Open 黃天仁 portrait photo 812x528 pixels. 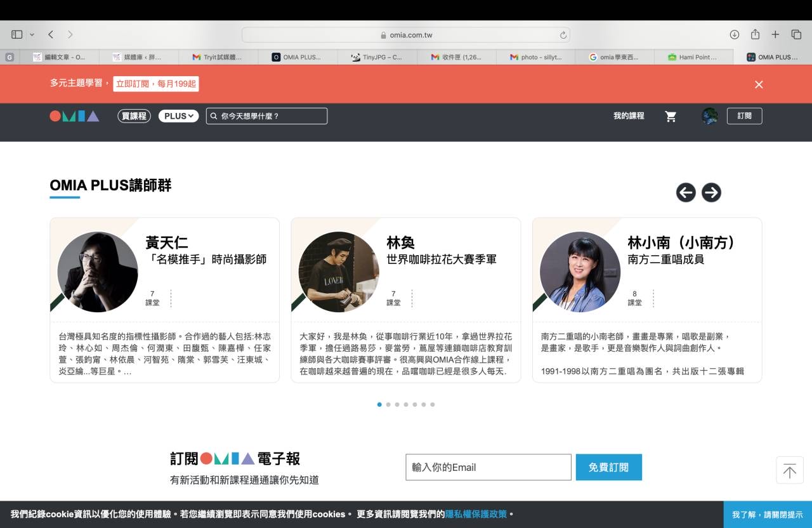tap(98, 272)
